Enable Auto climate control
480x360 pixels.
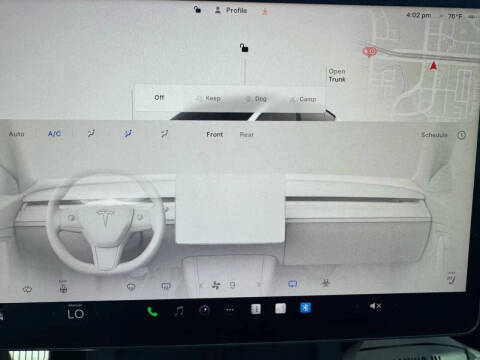point(16,134)
